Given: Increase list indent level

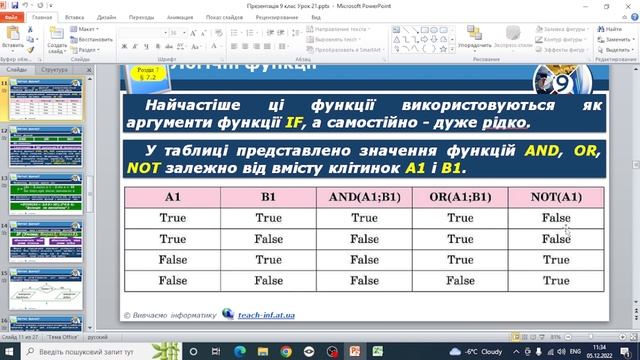Looking at the screenshot, I should [x=281, y=33].
